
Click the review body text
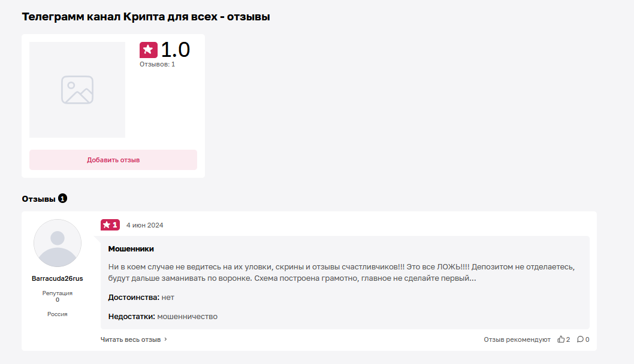(x=341, y=272)
